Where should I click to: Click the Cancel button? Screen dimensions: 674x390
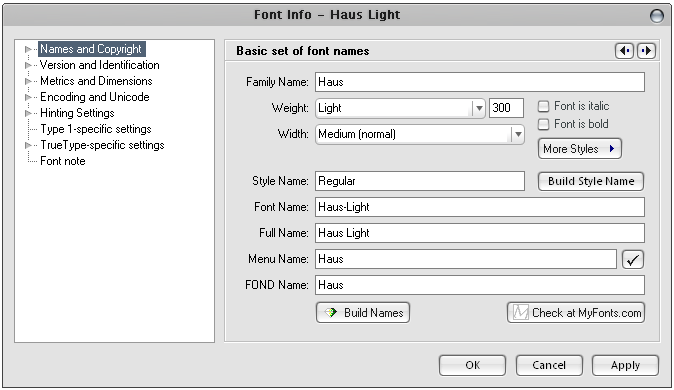point(549,365)
